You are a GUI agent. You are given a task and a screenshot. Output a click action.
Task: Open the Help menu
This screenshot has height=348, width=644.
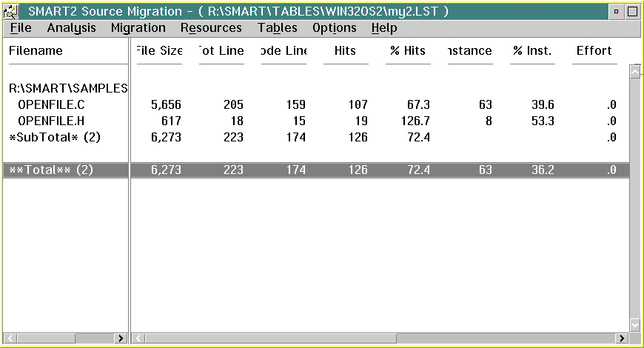pos(384,28)
